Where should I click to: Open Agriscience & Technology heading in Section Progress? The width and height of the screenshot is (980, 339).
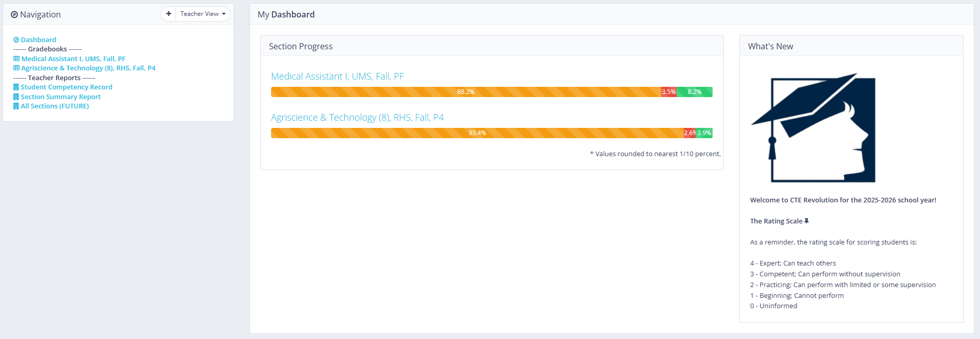(x=357, y=118)
